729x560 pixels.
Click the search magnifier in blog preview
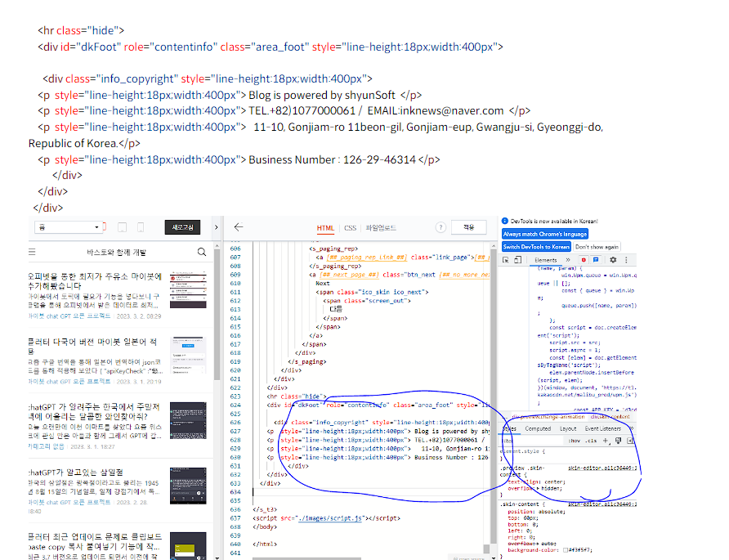click(x=202, y=252)
